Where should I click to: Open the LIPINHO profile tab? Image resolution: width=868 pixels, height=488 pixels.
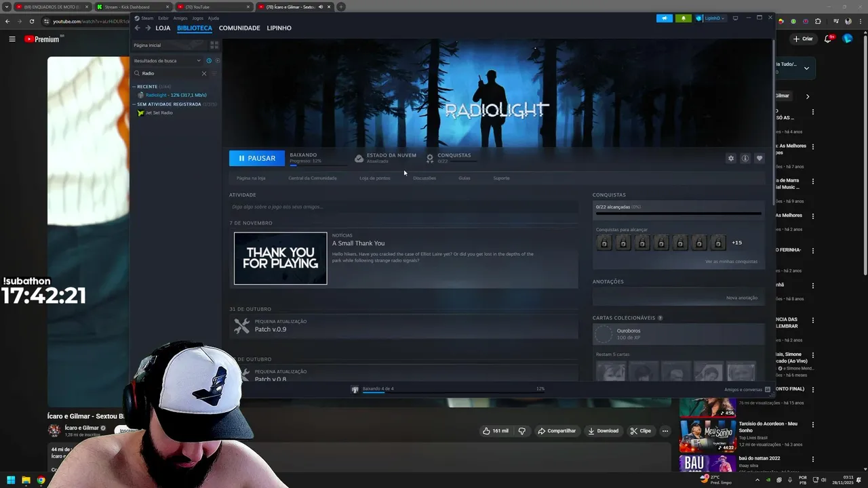tap(279, 28)
